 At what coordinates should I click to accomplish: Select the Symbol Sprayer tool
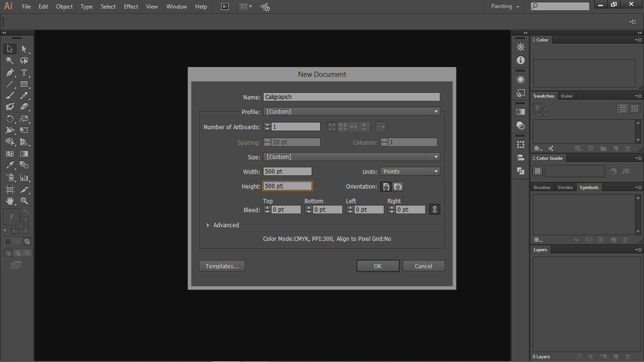(x=10, y=178)
